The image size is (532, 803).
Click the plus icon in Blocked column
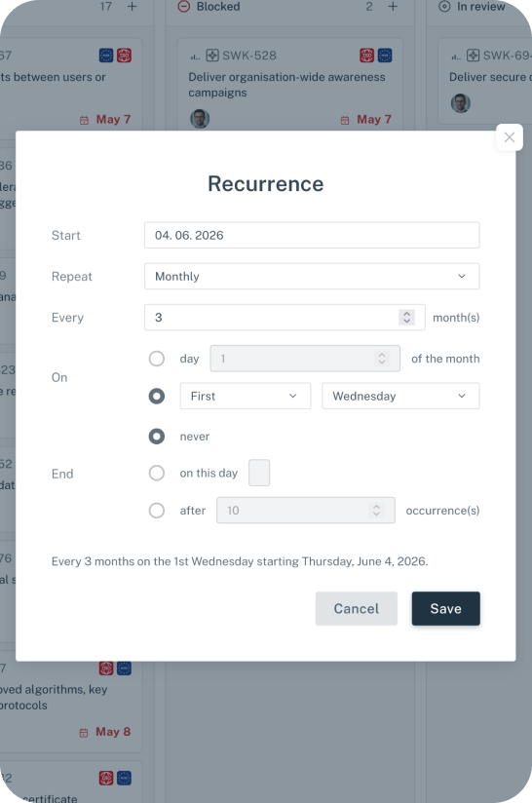(393, 7)
